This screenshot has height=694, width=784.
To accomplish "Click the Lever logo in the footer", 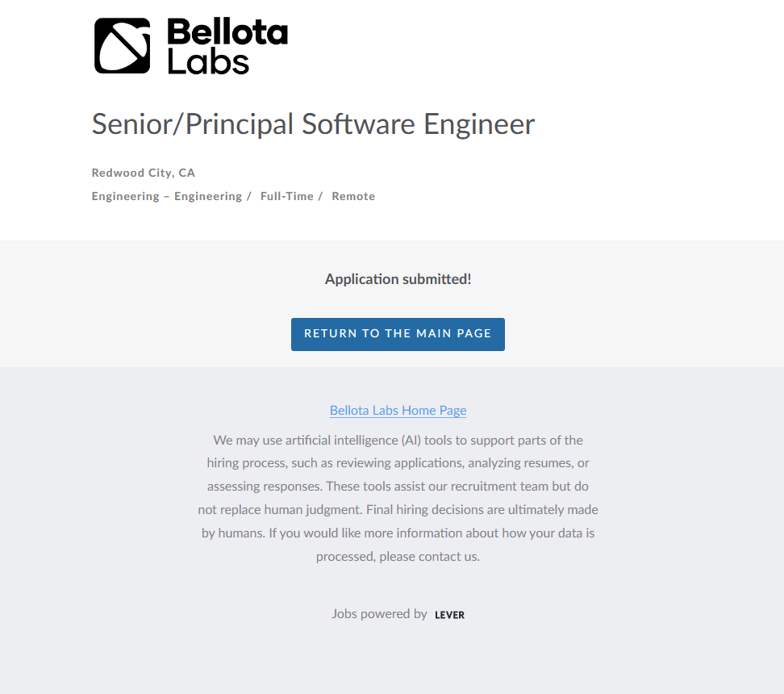I will 449,615.
